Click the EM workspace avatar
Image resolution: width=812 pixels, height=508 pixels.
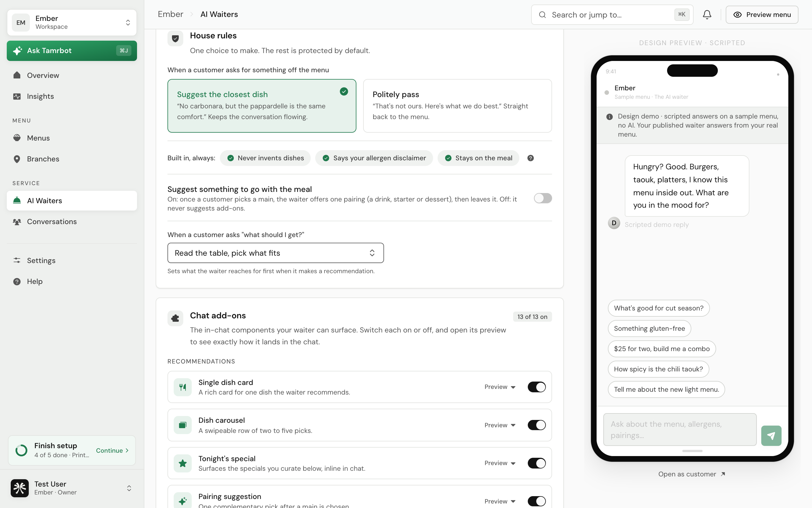pos(21,23)
